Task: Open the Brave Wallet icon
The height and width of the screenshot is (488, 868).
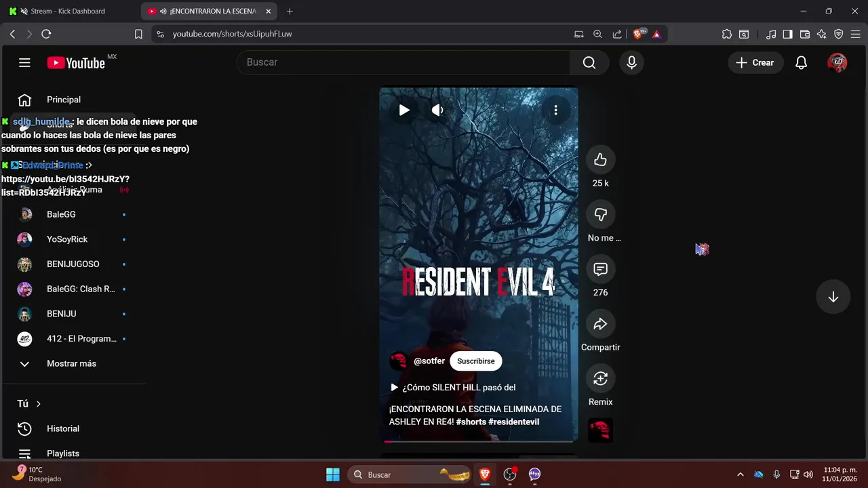Action: (805, 34)
